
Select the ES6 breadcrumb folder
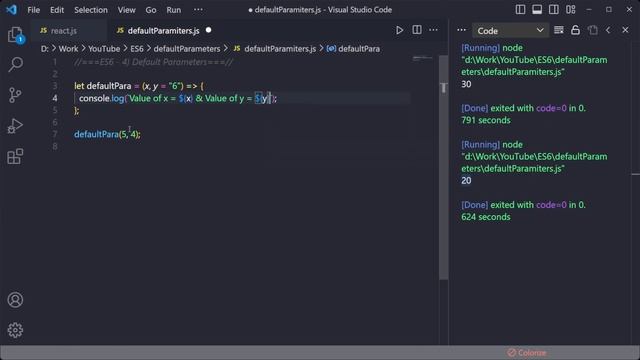[x=137, y=49]
